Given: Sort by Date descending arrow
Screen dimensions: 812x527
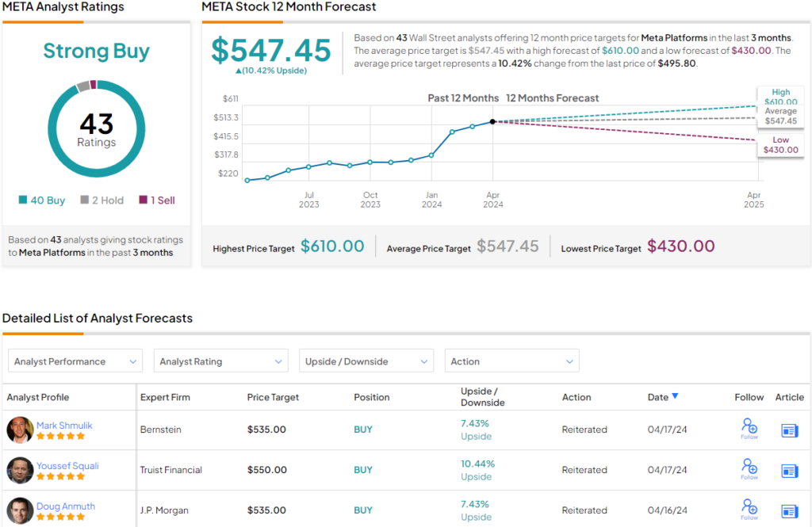Looking at the screenshot, I should 675,396.
